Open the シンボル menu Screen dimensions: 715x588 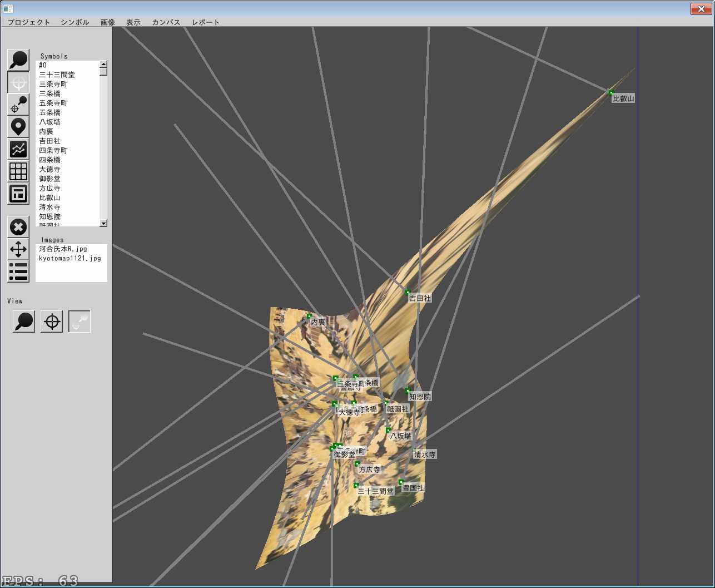[75, 22]
